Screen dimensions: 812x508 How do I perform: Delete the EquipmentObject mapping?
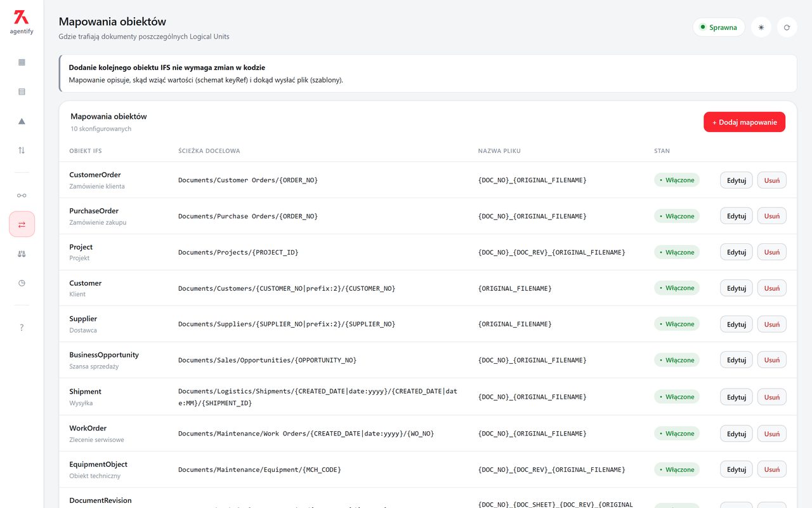pos(771,469)
